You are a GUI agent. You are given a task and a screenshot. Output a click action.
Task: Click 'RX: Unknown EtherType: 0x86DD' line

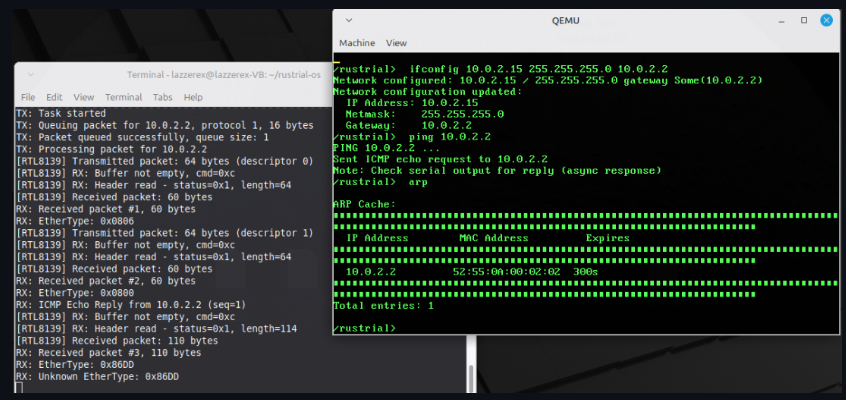[x=97, y=377]
